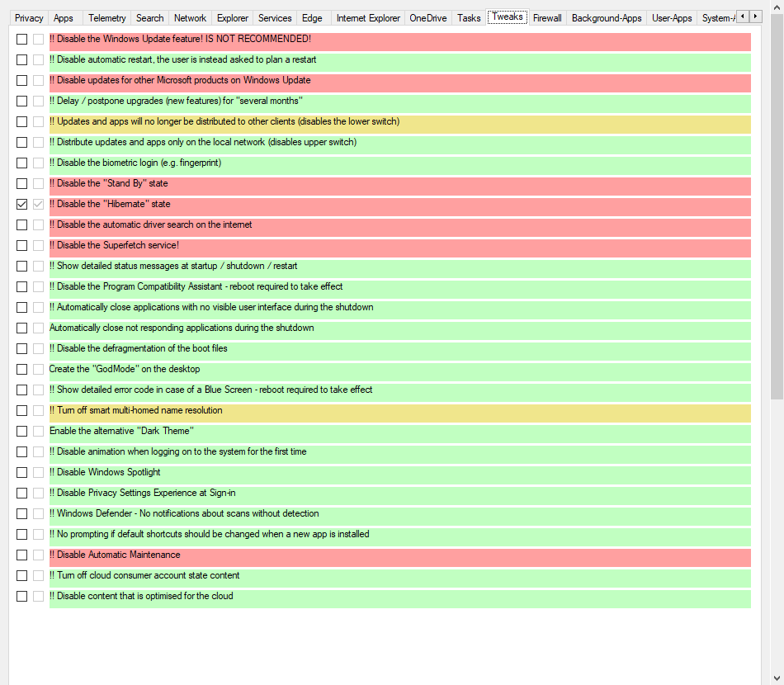Open the Background-Apps tab

607,18
